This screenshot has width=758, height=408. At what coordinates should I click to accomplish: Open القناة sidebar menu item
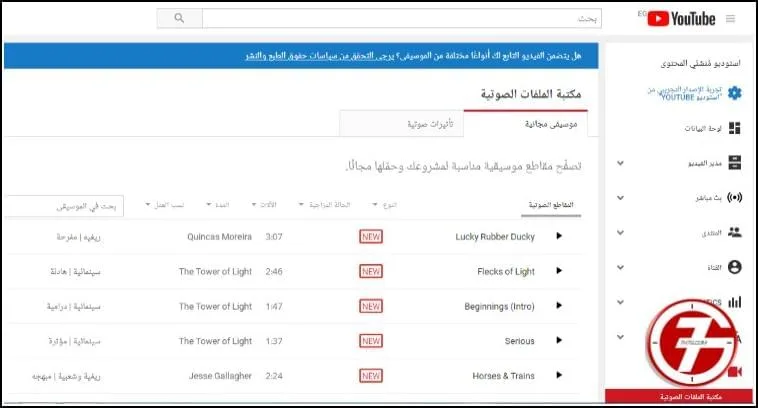[714, 267]
